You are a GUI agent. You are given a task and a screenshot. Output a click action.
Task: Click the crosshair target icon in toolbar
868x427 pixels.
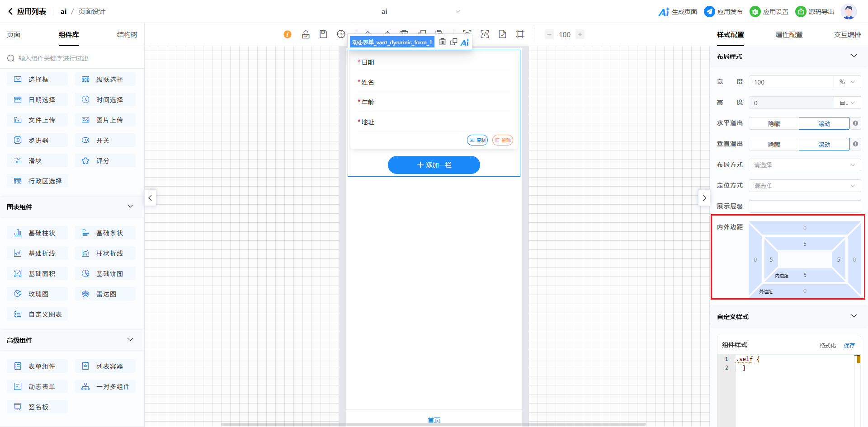tap(341, 34)
